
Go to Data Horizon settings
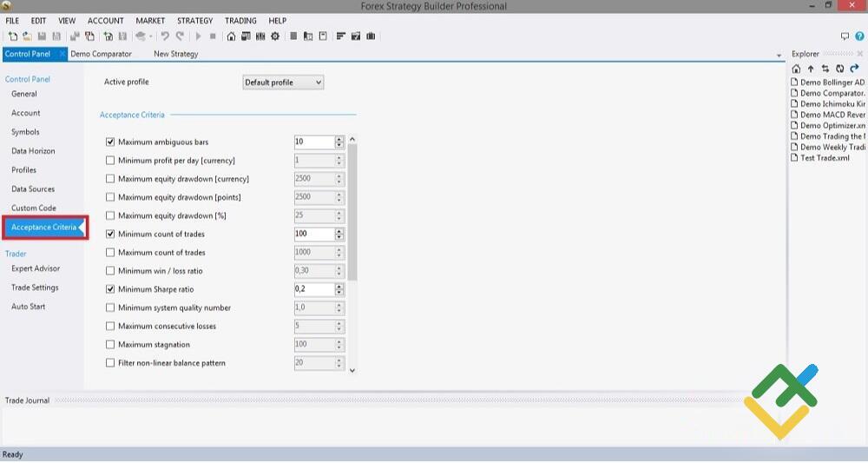pos(33,151)
